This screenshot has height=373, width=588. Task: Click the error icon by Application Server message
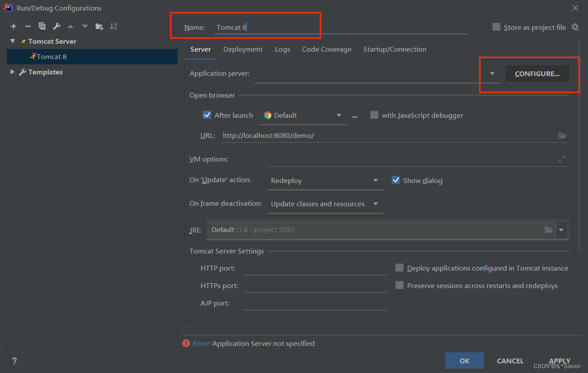click(186, 343)
